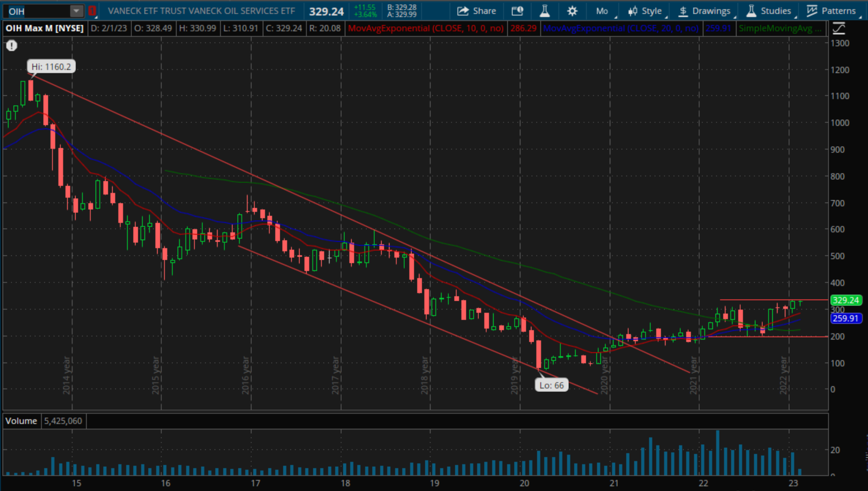The image size is (868, 491).
Task: Click the 5,425,060 volume value
Action: tap(63, 421)
